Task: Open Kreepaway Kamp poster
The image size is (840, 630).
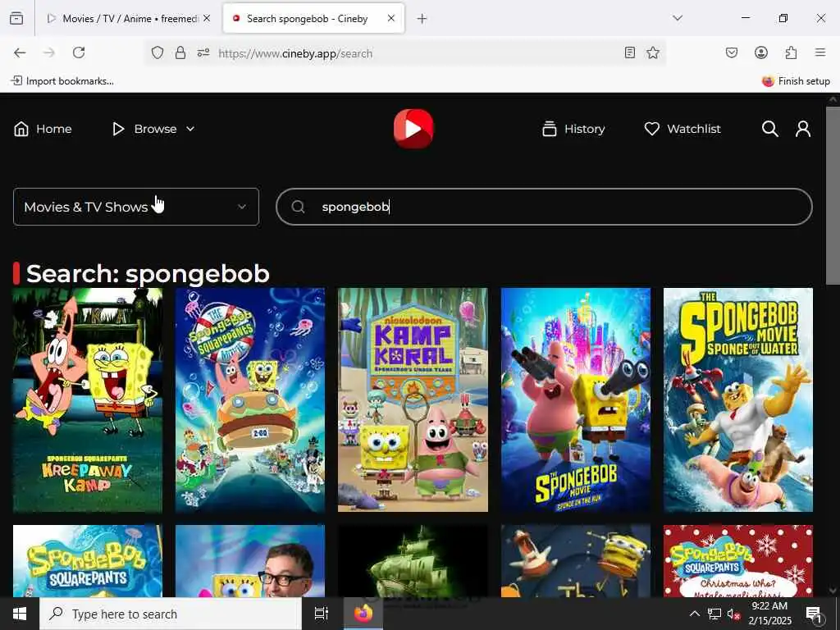Action: click(87, 399)
